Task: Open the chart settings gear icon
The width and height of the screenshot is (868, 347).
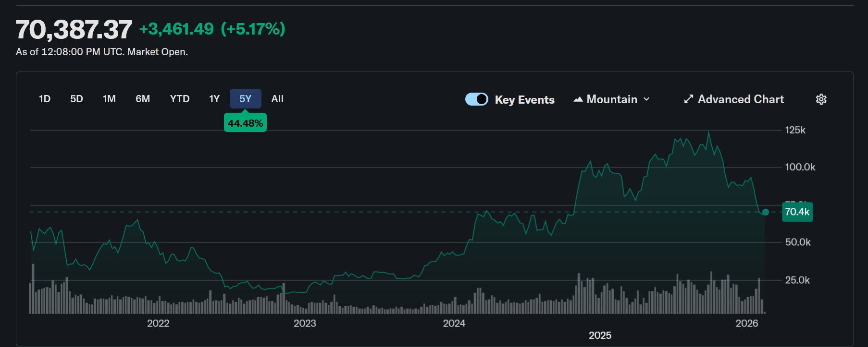Action: 821,99
